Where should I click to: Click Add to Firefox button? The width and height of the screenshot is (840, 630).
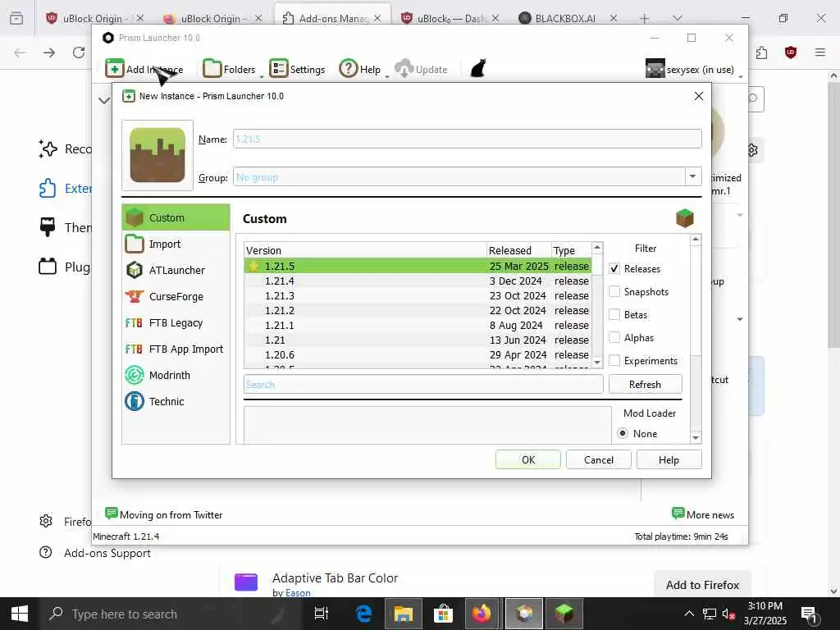coord(702,584)
